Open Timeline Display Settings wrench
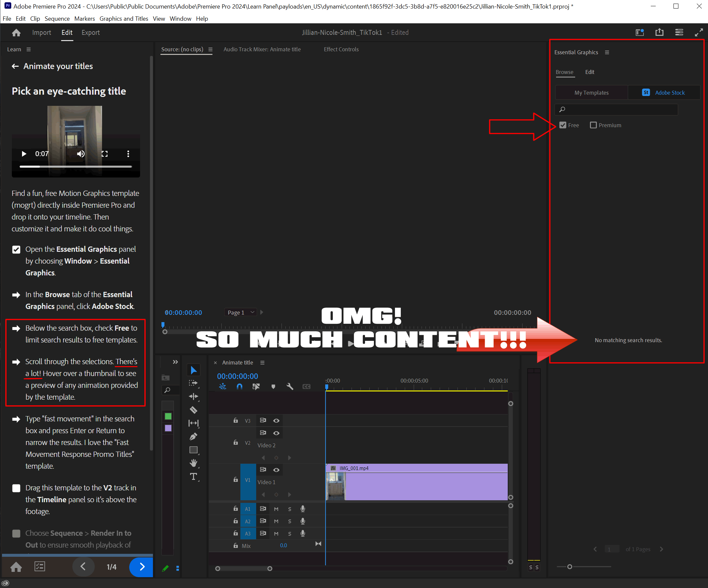The width and height of the screenshot is (708, 588). [x=290, y=387]
